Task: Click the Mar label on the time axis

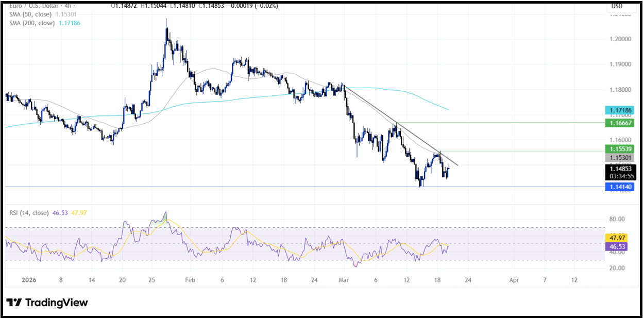Action: pos(343,280)
